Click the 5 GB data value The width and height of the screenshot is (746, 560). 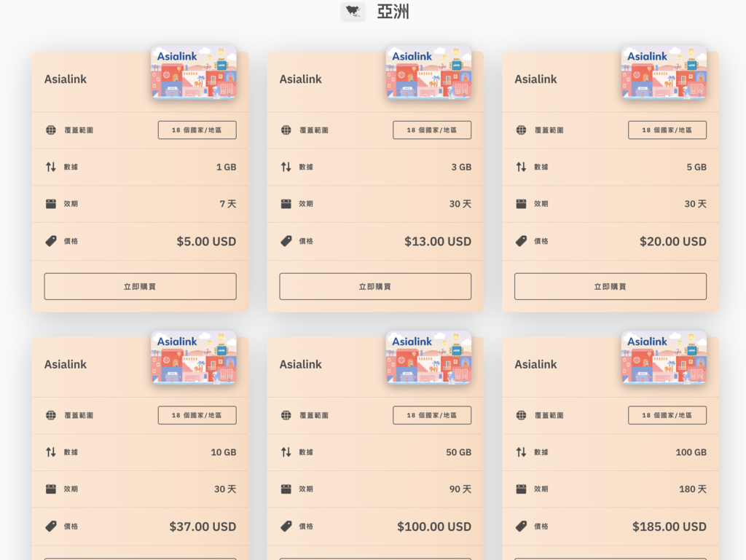click(696, 167)
